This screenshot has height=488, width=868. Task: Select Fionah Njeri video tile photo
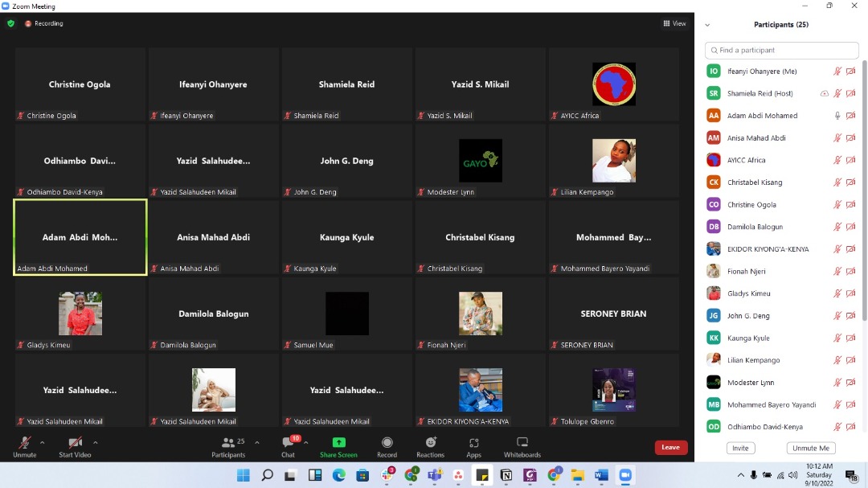pyautogui.click(x=481, y=314)
